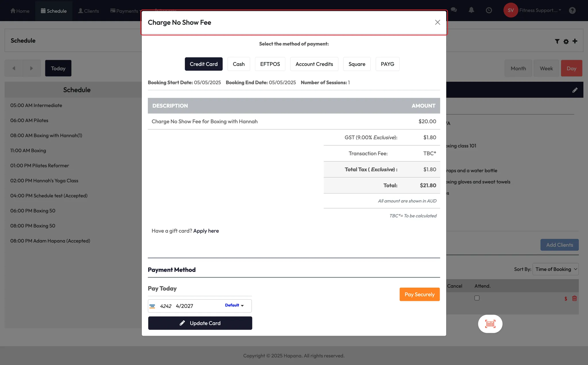
Task: Open schedule settings gear icon
Action: click(x=566, y=41)
